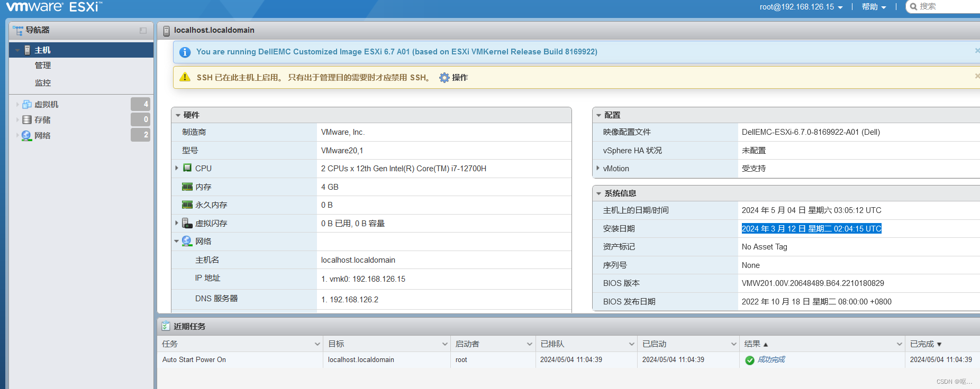Select Manage under Host
The height and width of the screenshot is (389, 980).
43,66
